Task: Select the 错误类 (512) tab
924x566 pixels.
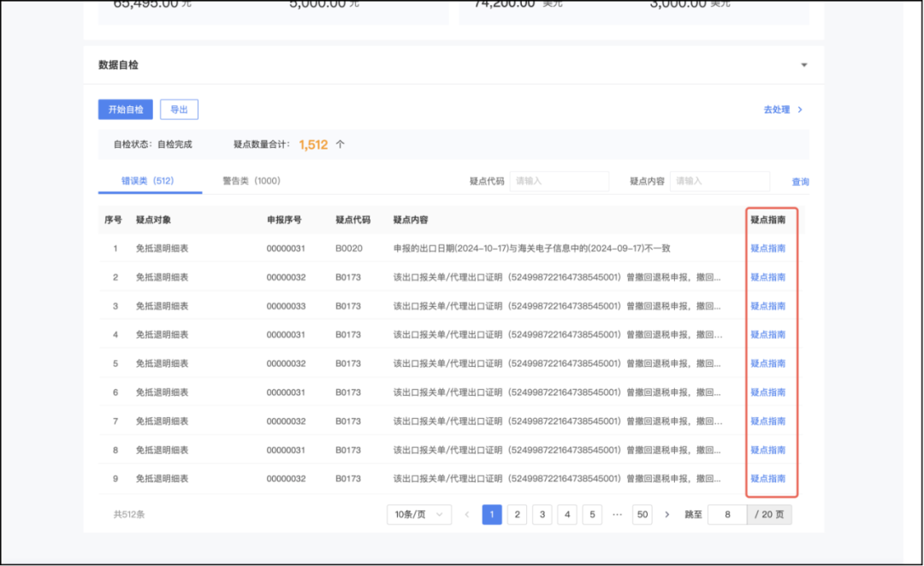Action: [x=147, y=180]
